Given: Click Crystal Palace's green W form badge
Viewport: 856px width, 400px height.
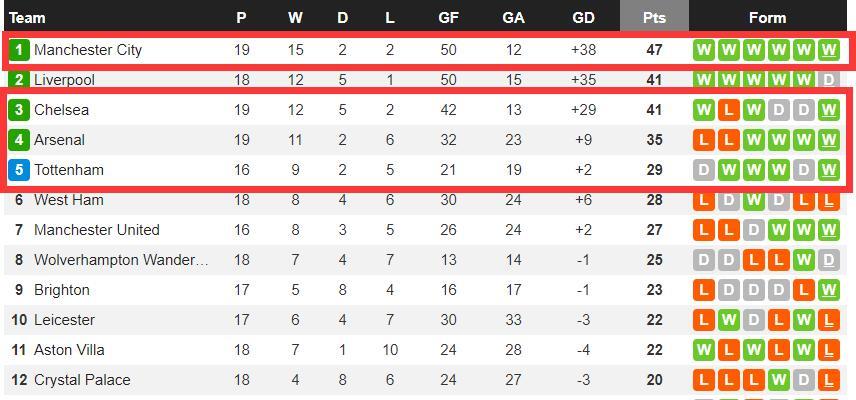Looking at the screenshot, I should (x=778, y=380).
